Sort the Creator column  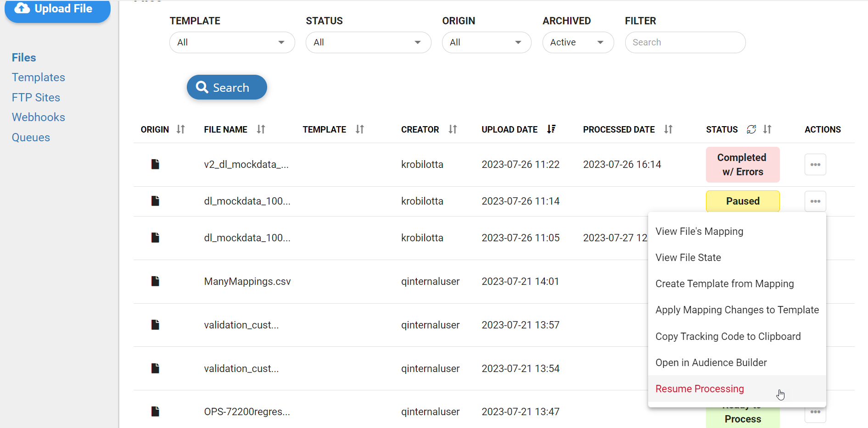(x=453, y=129)
